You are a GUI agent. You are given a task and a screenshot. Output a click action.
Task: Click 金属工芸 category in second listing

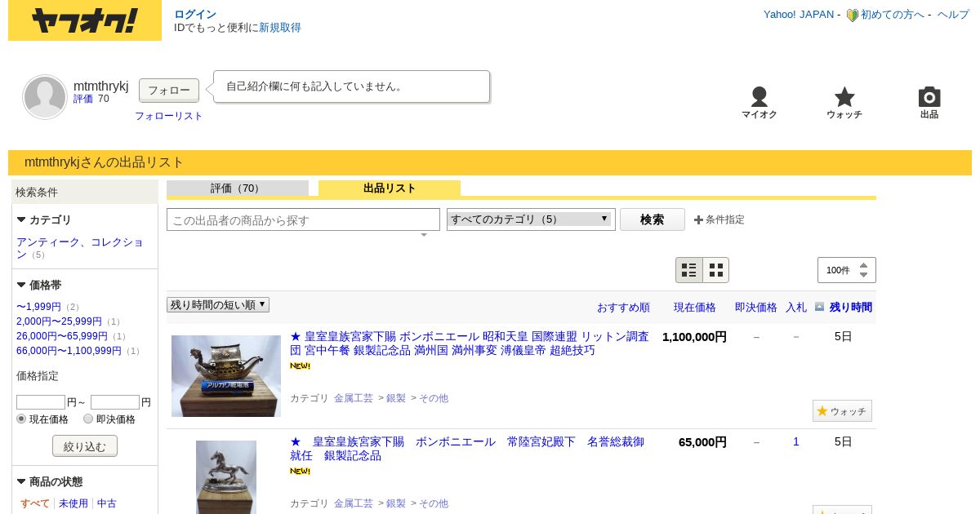354,503
